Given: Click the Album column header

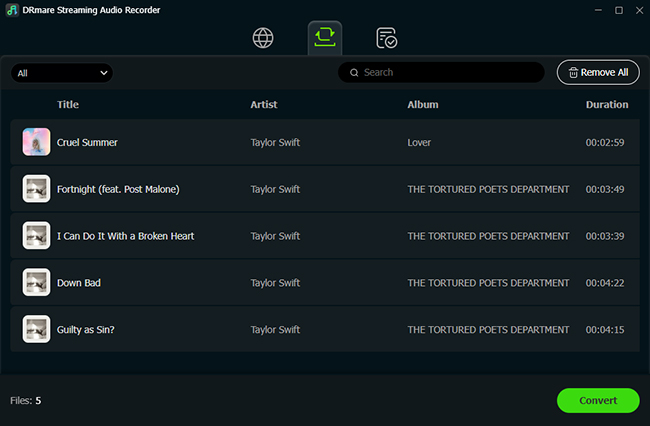Looking at the screenshot, I should 422,104.
